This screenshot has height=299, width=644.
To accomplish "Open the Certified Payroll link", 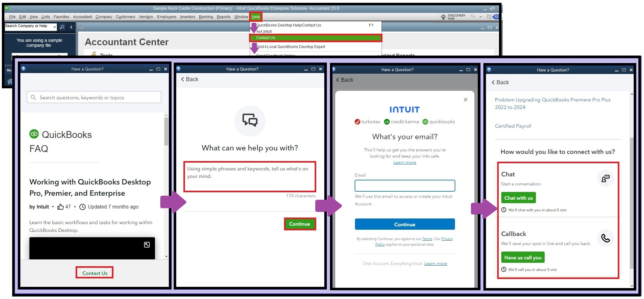I will [x=513, y=126].
